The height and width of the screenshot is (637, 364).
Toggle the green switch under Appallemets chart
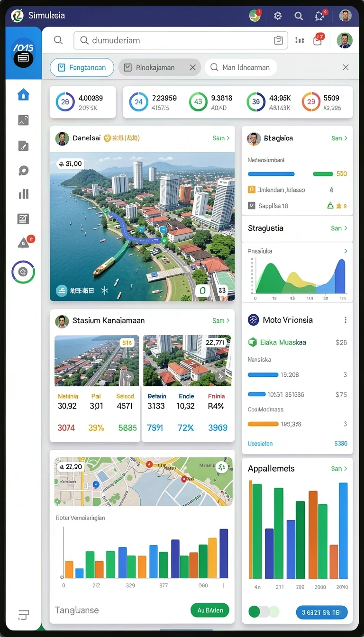tap(255, 611)
